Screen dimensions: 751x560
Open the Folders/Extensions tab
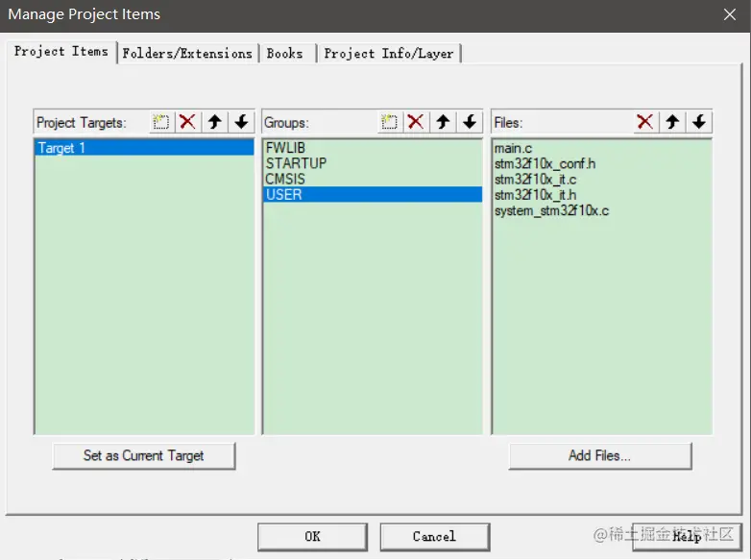point(187,53)
